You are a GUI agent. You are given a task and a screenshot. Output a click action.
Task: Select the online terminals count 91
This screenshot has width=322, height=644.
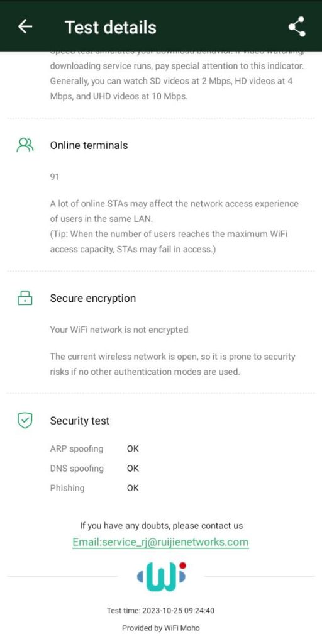point(55,177)
